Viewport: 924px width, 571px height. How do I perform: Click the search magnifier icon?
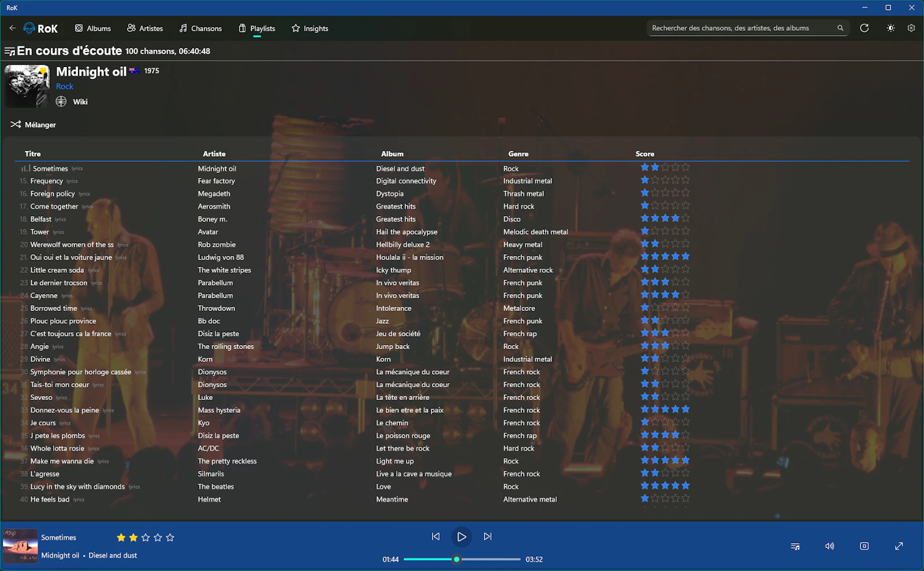840,28
